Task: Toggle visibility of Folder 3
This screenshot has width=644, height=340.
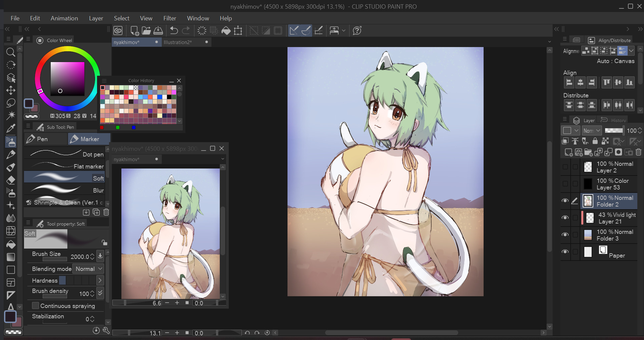Action: [x=565, y=235]
